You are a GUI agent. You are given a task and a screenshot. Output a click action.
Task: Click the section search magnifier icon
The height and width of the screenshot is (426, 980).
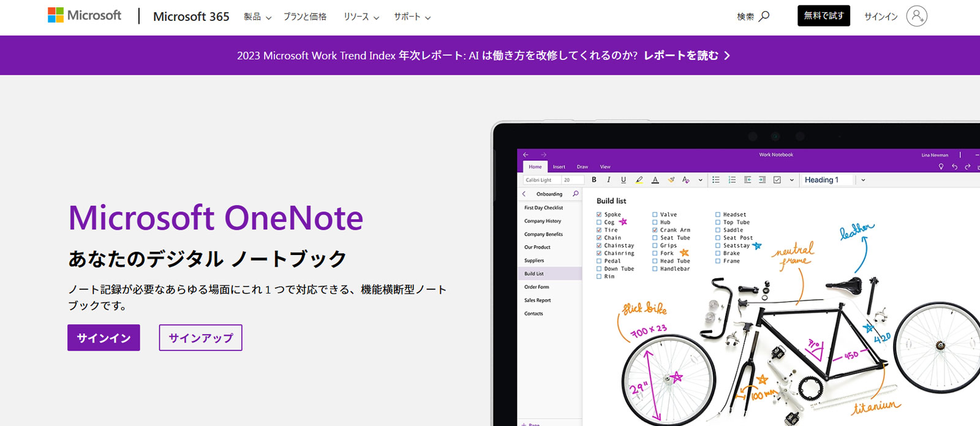pyautogui.click(x=575, y=194)
